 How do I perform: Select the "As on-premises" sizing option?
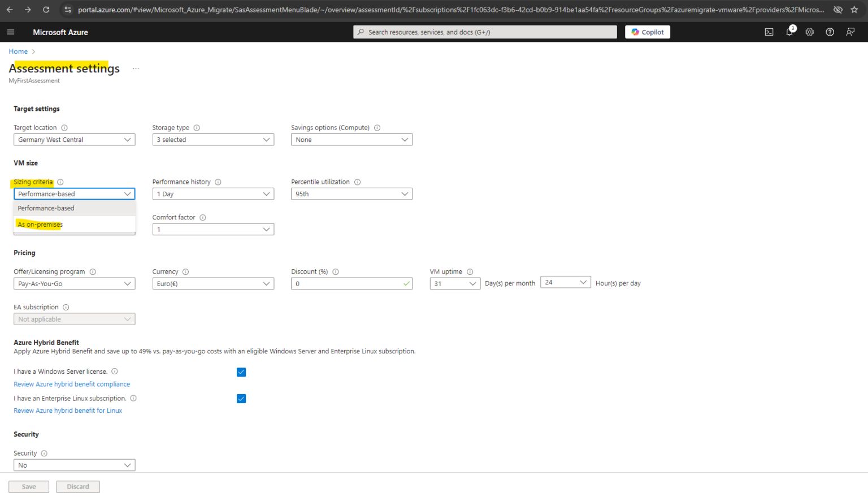pyautogui.click(x=40, y=224)
